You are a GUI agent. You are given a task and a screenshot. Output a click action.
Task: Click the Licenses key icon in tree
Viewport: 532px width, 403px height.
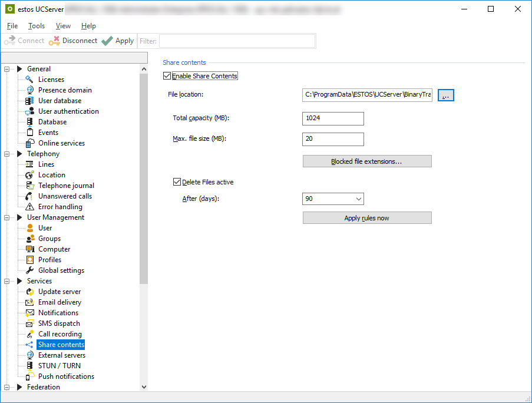coord(30,80)
